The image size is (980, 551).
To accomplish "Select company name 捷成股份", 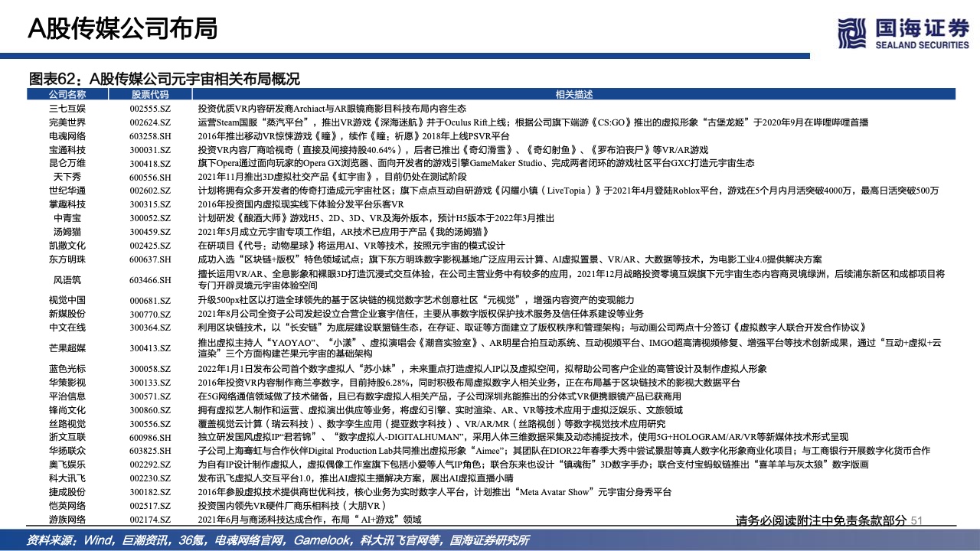I will pyautogui.click(x=67, y=491).
